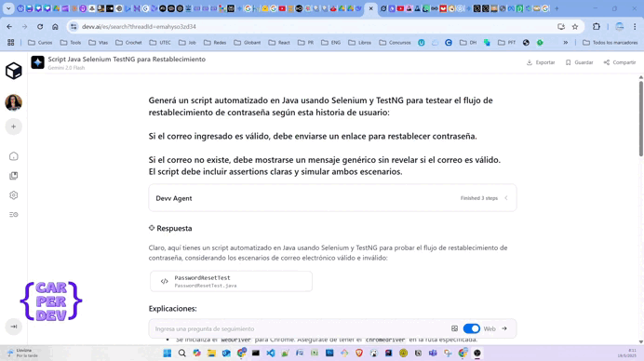Click the page vertical scrollbar

[x=640, y=118]
